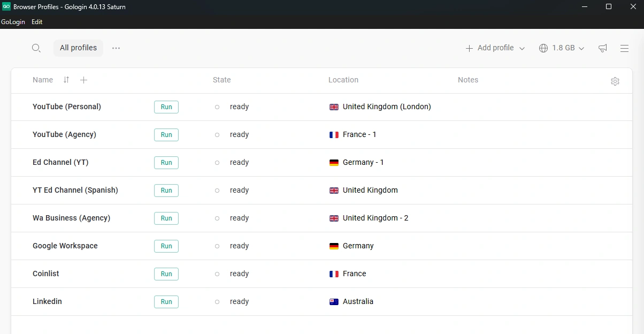Launch the Linkedin profile with Run
This screenshot has height=334, width=644.
pos(166,302)
